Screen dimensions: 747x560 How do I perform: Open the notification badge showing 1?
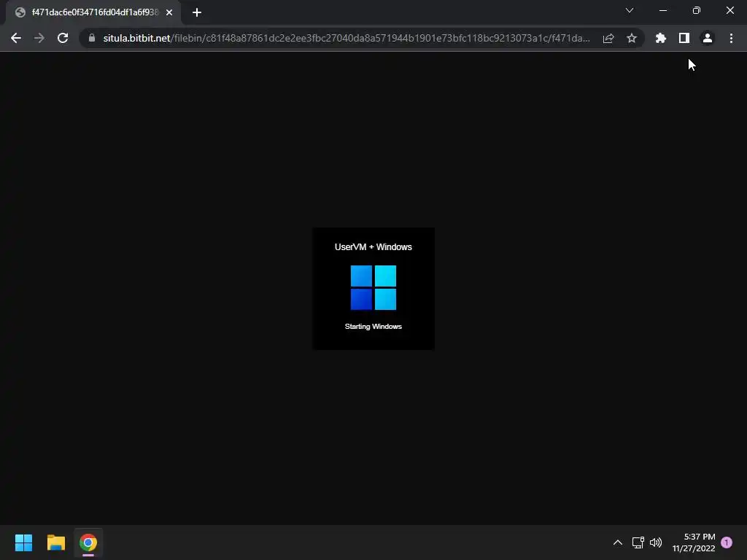point(727,542)
